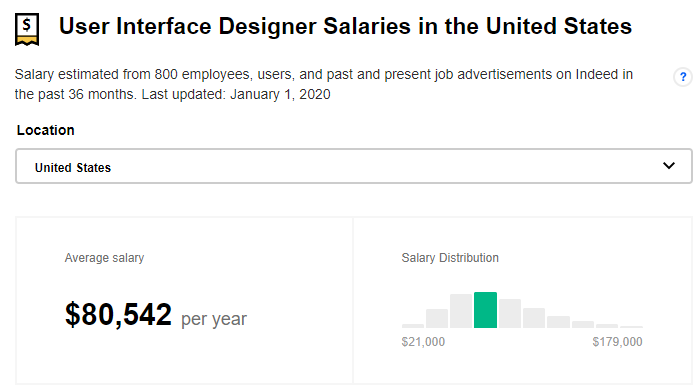Click the Location field label

click(46, 130)
